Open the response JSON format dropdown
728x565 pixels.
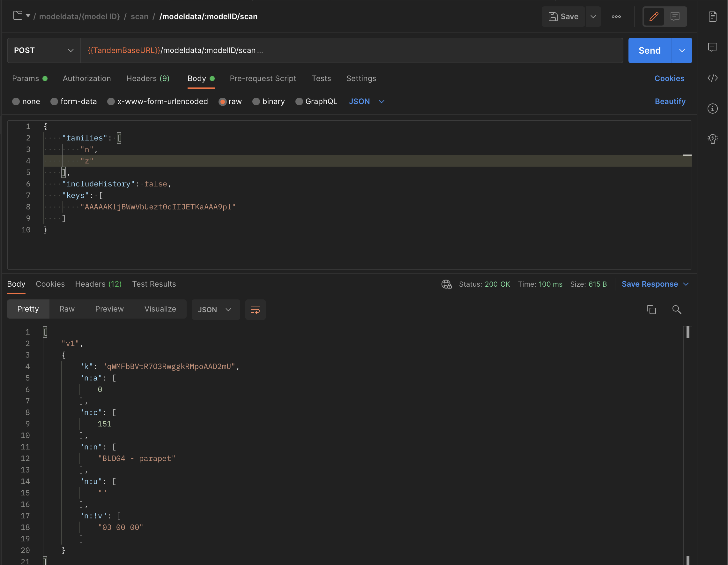[x=215, y=310]
